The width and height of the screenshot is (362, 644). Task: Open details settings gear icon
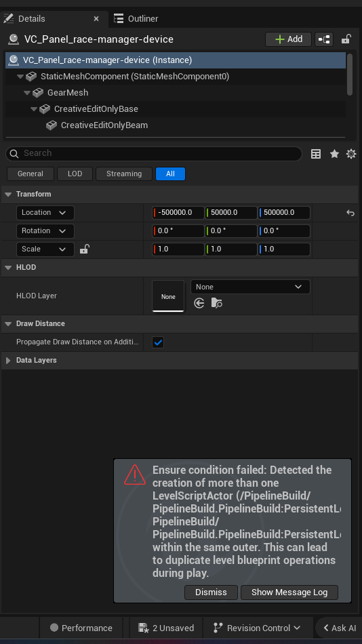351,154
